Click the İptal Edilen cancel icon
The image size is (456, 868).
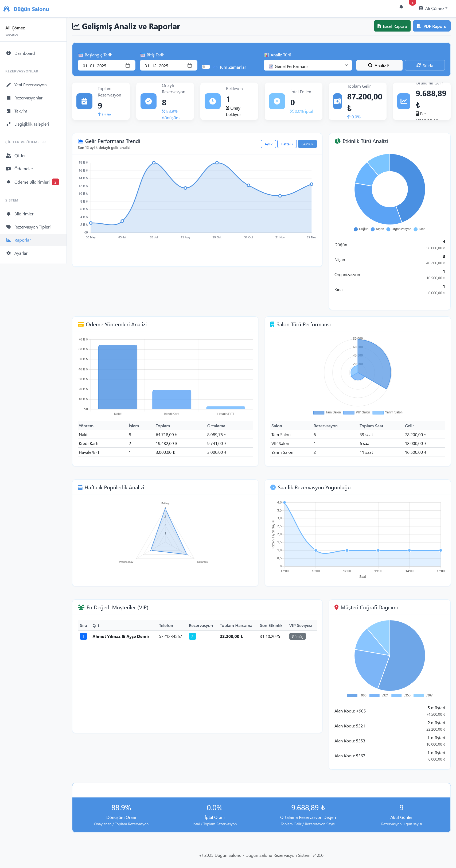coord(277,102)
